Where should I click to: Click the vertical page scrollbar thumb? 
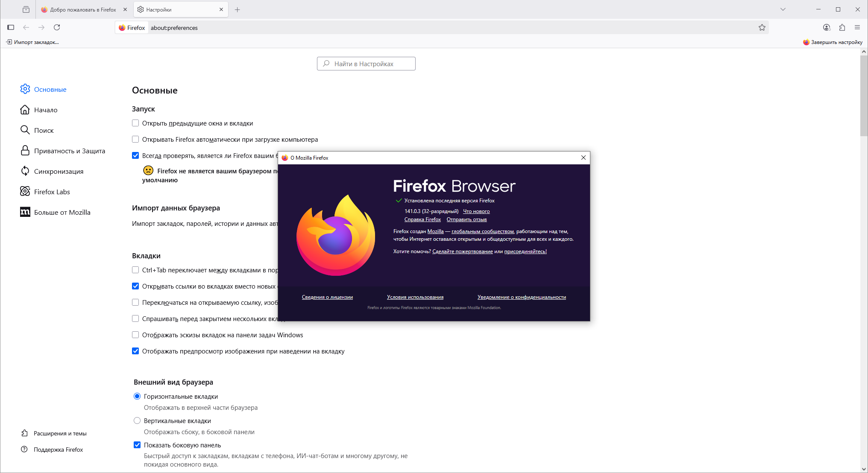[864, 96]
